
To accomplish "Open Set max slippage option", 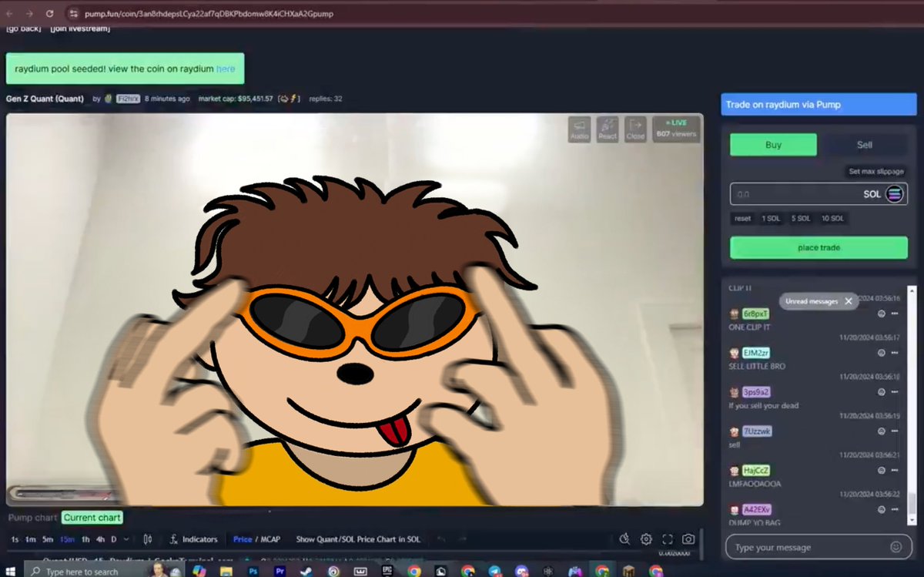I will point(876,172).
